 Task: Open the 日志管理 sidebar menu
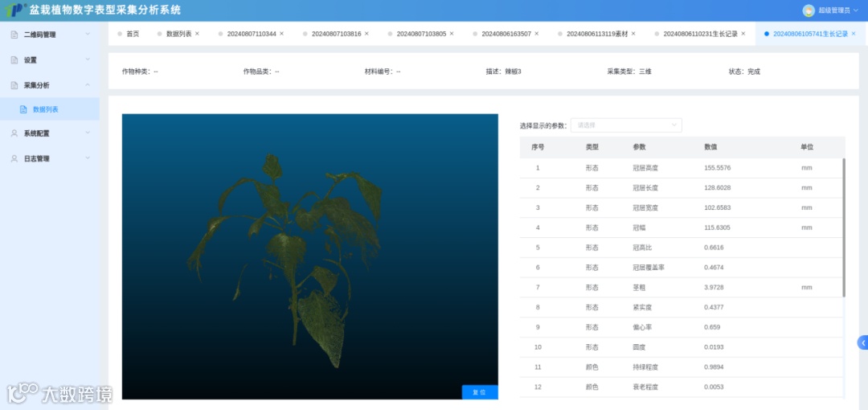click(x=50, y=158)
